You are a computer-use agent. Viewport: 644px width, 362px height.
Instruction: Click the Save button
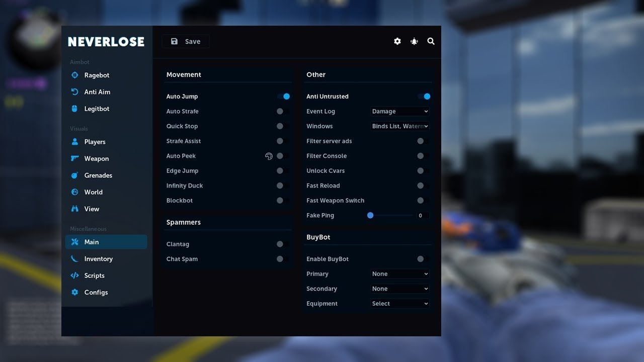tap(186, 41)
